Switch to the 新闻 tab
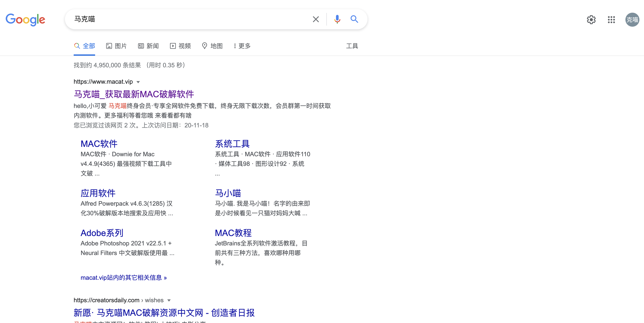Image resolution: width=644 pixels, height=323 pixels. 148,46
